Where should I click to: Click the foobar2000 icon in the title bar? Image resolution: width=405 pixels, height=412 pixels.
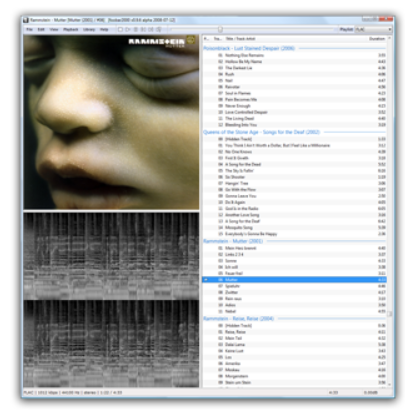(26, 20)
